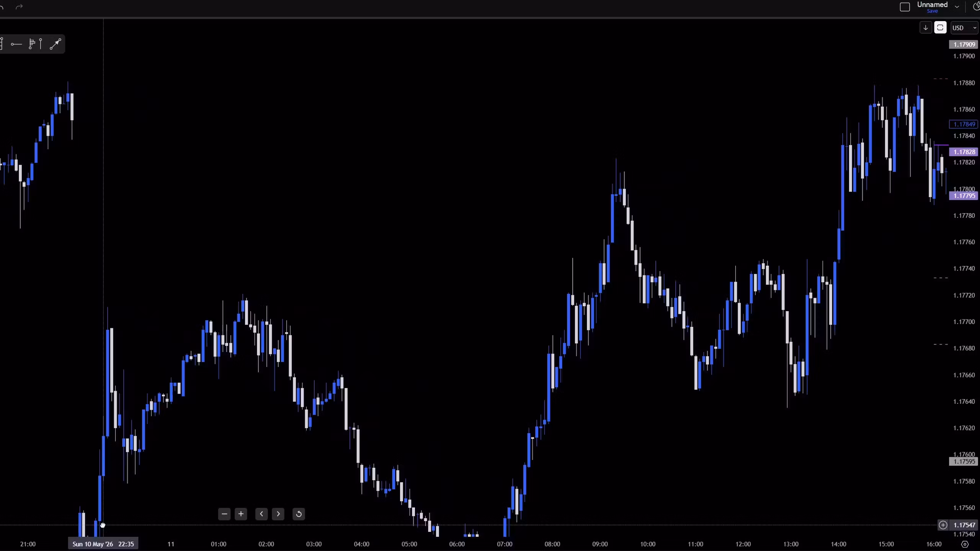Click the 06:00 time axis label
The height and width of the screenshot is (551, 980).
457,544
